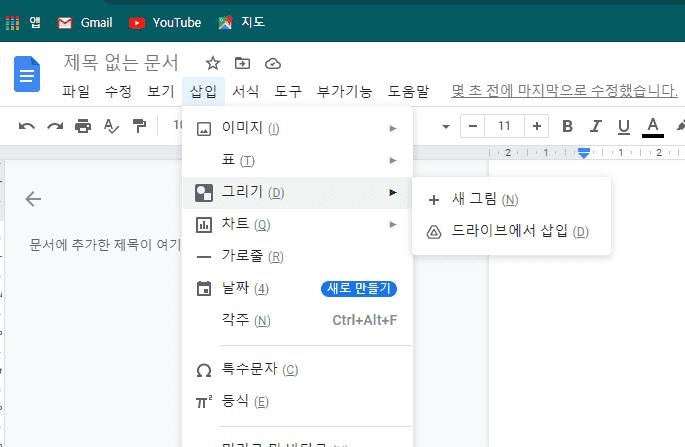Insert a 등식 equation
The width and height of the screenshot is (685, 447).
298,402
